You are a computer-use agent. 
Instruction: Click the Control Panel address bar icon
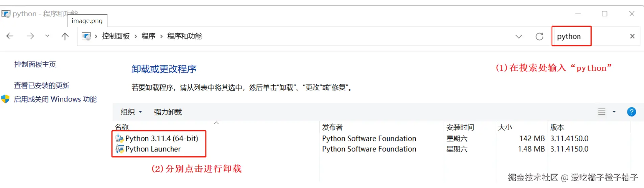tap(86, 36)
